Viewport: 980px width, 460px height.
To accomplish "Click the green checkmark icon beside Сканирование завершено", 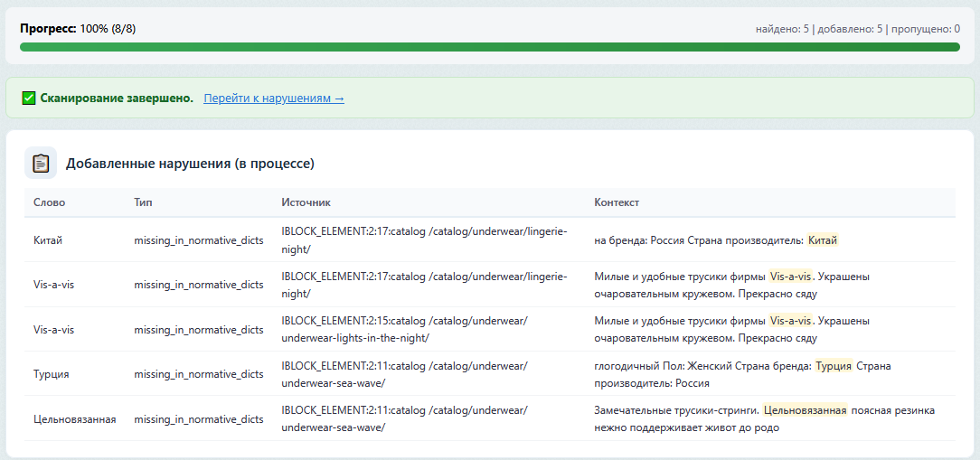I will 29,98.
